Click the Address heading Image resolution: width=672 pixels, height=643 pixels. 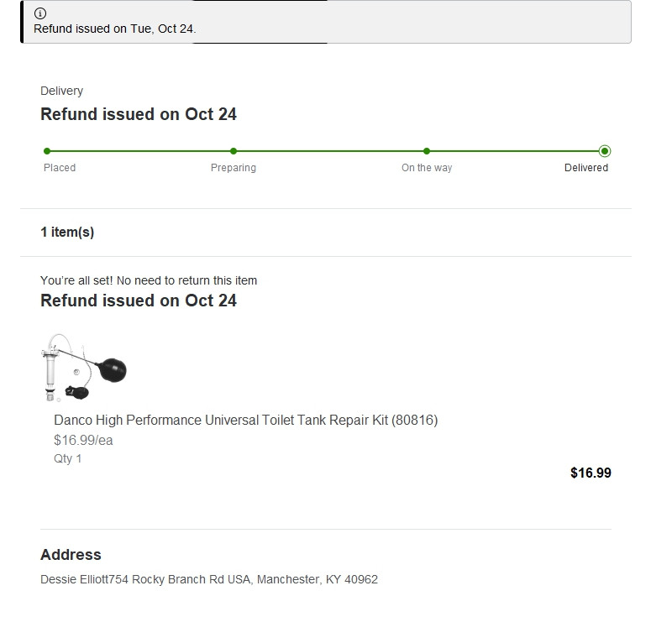click(71, 554)
